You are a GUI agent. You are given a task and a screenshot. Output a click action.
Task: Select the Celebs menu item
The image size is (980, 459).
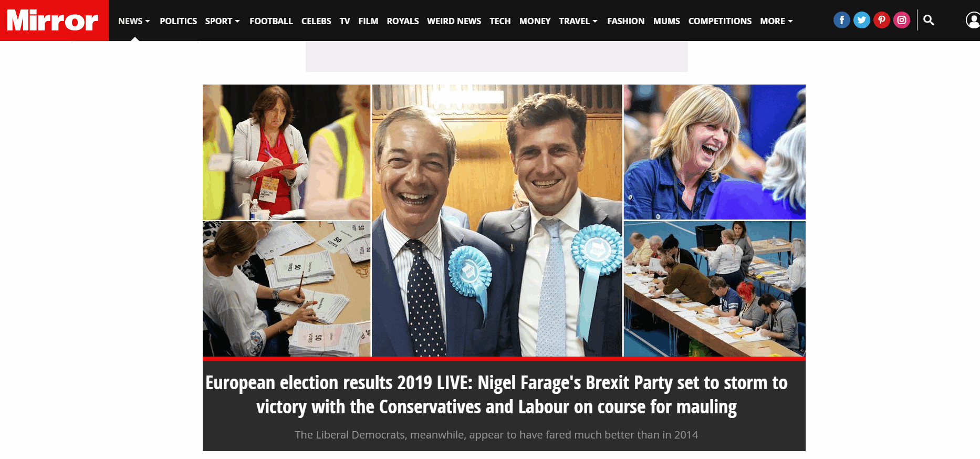(x=316, y=21)
